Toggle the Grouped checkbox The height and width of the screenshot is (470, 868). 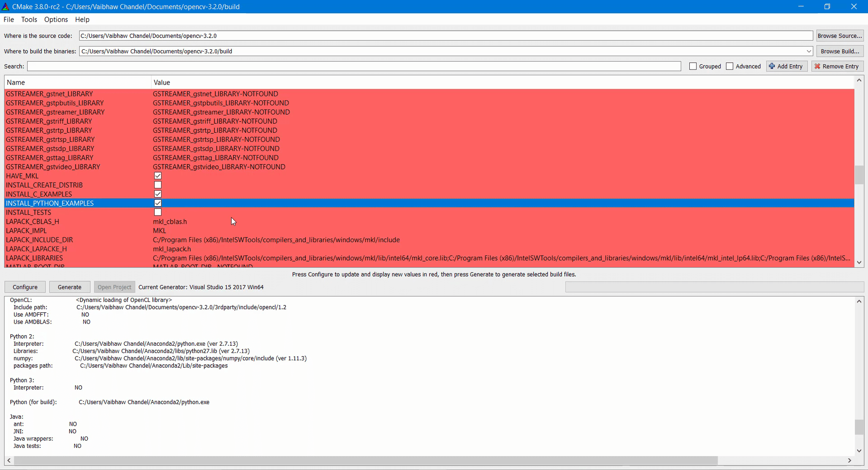point(692,66)
